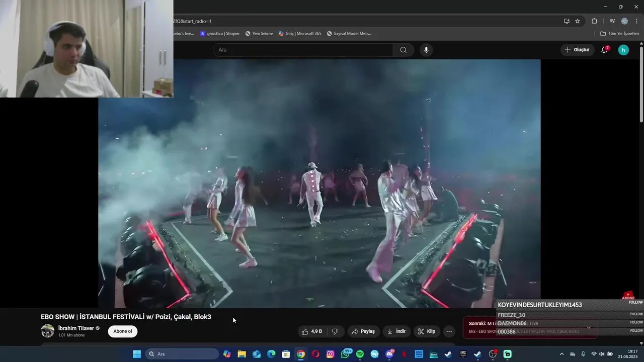This screenshot has height=362, width=644.
Task: Open Prime Video from the taskbar
Action: point(419,354)
